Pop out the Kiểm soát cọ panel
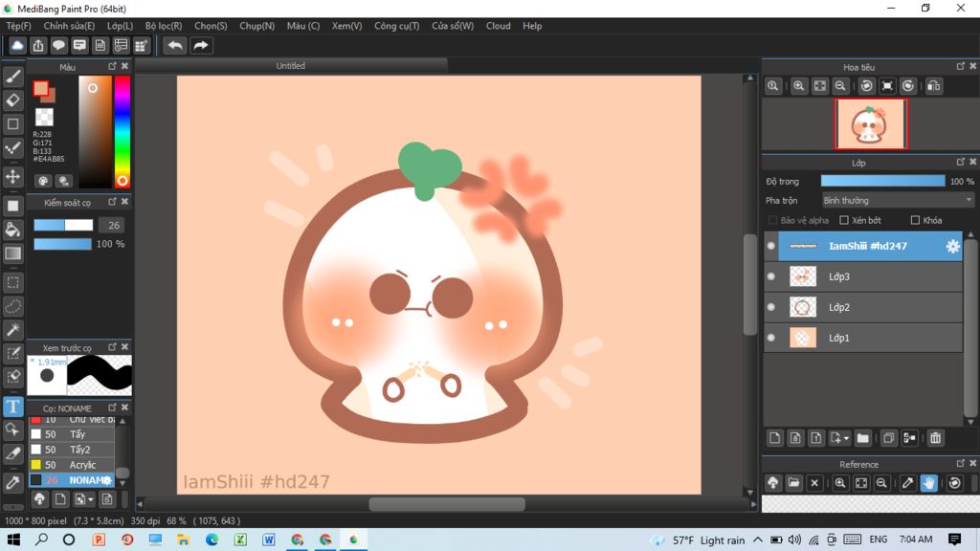This screenshot has width=980, height=551. pos(113,202)
